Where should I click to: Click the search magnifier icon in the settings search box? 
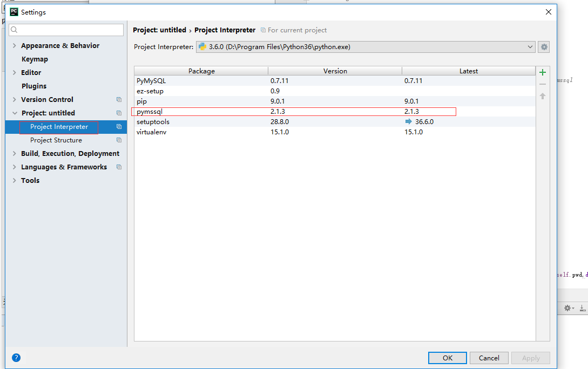pos(14,30)
